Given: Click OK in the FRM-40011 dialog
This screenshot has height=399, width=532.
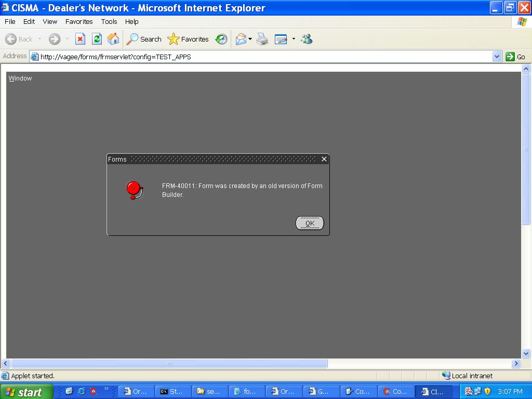Looking at the screenshot, I should [x=310, y=223].
